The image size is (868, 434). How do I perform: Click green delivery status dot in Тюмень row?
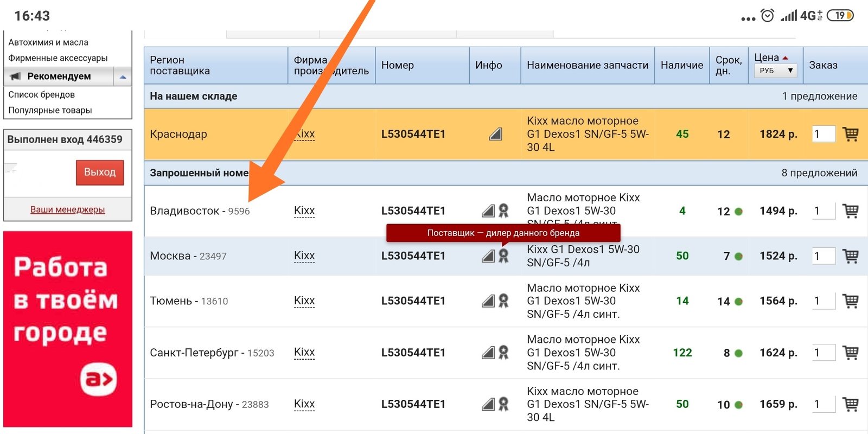click(x=738, y=302)
